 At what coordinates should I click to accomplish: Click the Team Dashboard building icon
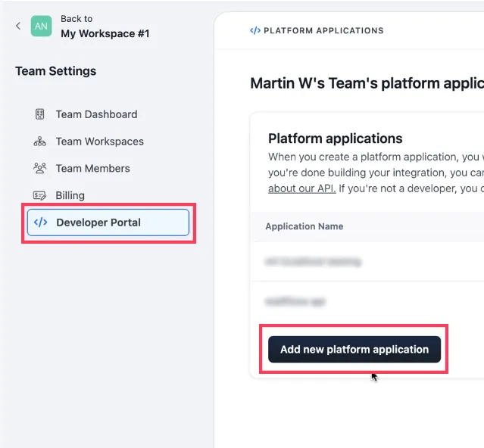(x=40, y=114)
